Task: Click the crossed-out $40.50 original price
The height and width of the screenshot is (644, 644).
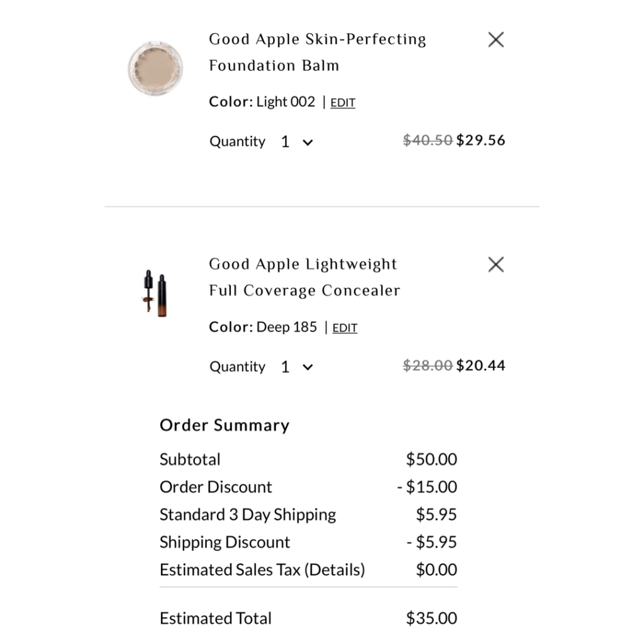Action: pyautogui.click(x=428, y=140)
